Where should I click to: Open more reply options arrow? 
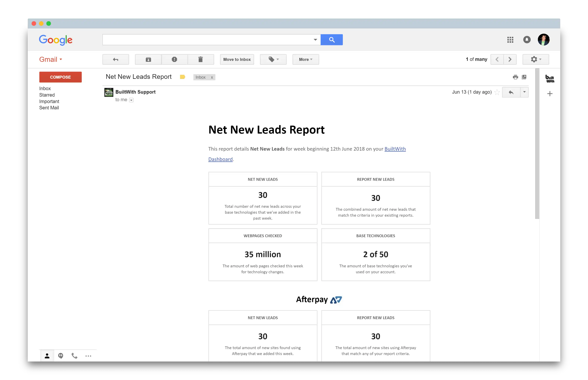tap(524, 92)
